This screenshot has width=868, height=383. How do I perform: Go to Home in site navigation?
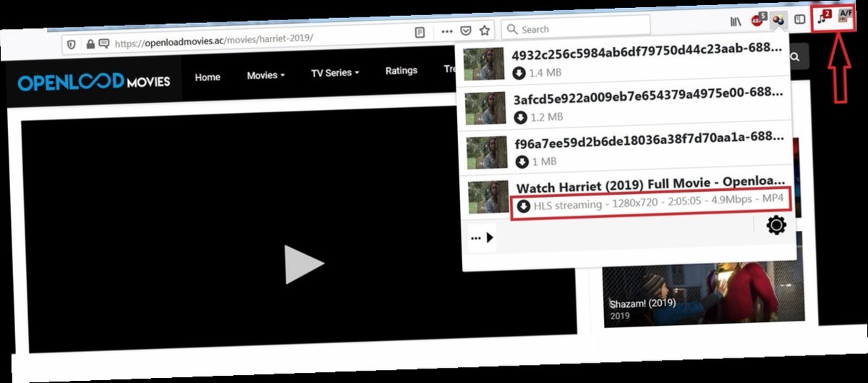(208, 77)
